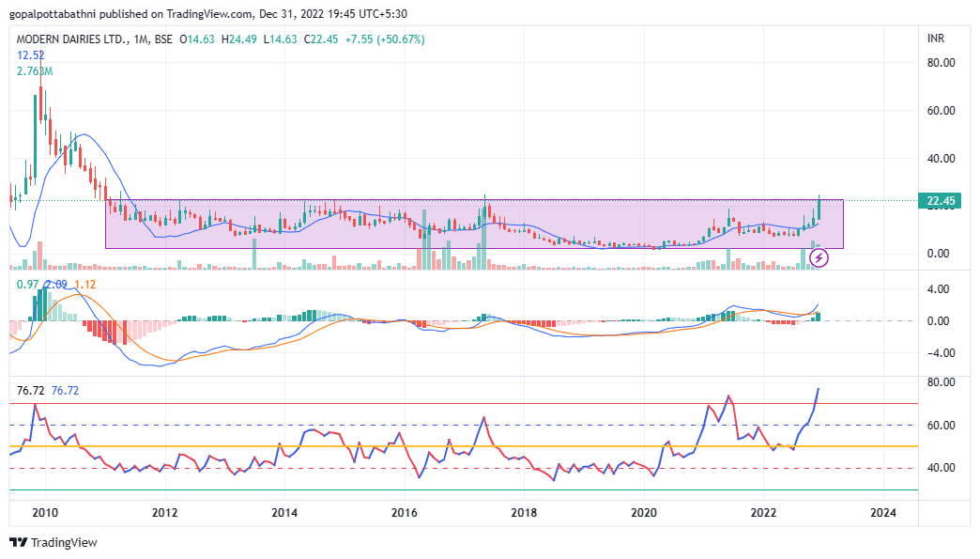Image resolution: width=980 pixels, height=559 pixels.
Task: Click the 2020 time axis label
Action: [644, 513]
